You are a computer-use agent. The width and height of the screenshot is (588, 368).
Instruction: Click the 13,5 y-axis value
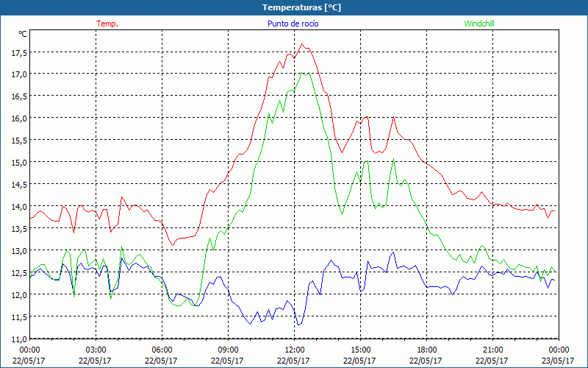(x=20, y=229)
